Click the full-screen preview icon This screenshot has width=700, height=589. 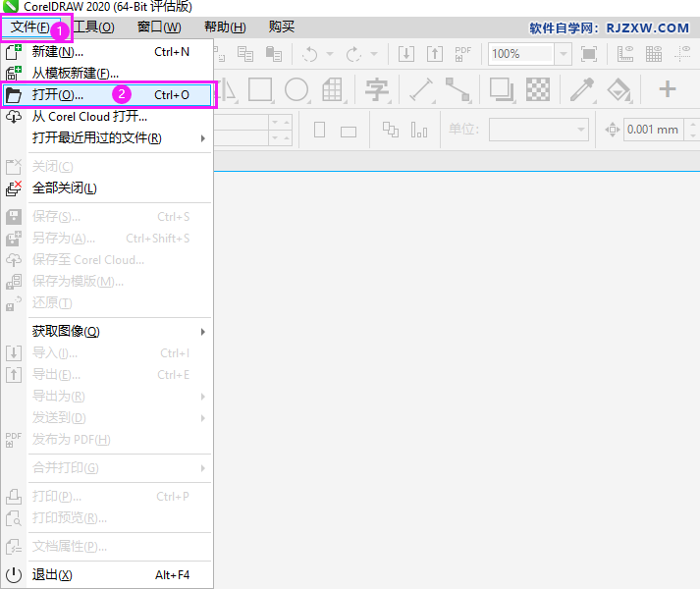coord(589,54)
